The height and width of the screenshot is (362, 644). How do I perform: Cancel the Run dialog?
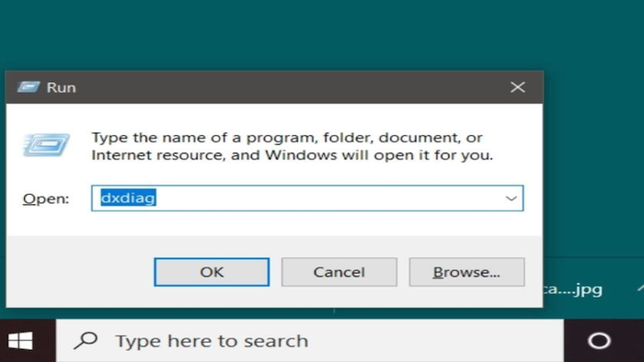click(339, 272)
